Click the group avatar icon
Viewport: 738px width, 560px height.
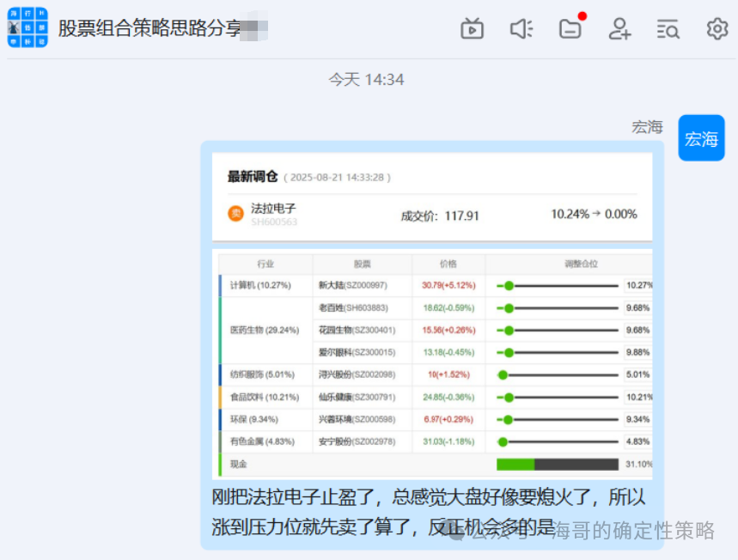tap(27, 27)
